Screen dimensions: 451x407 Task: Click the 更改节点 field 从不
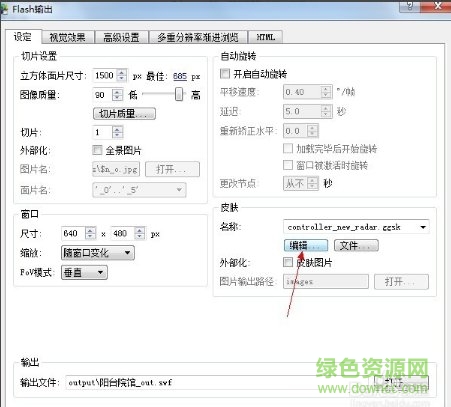(x=295, y=183)
